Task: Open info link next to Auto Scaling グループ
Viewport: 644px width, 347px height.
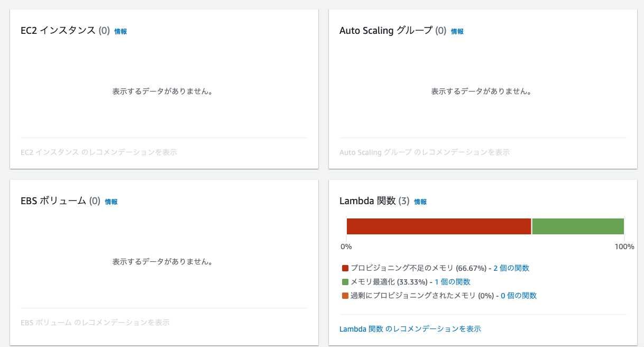Action: [457, 31]
